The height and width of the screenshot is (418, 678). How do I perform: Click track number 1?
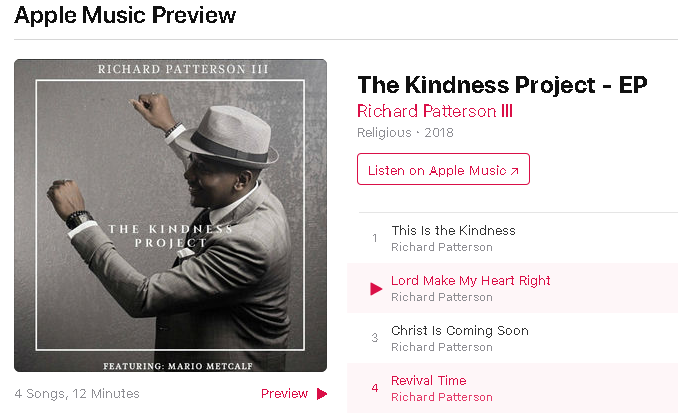point(375,238)
